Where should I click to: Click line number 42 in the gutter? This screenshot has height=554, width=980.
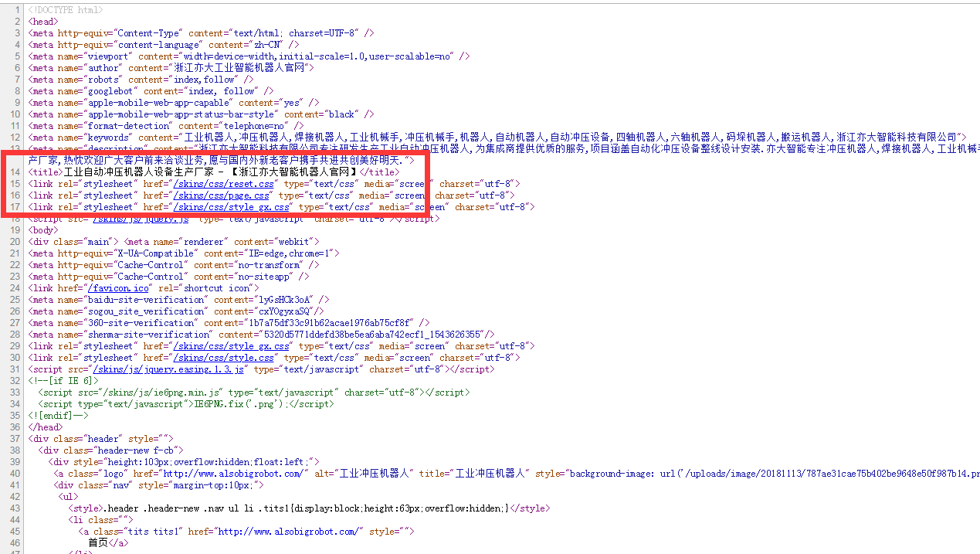click(x=15, y=497)
